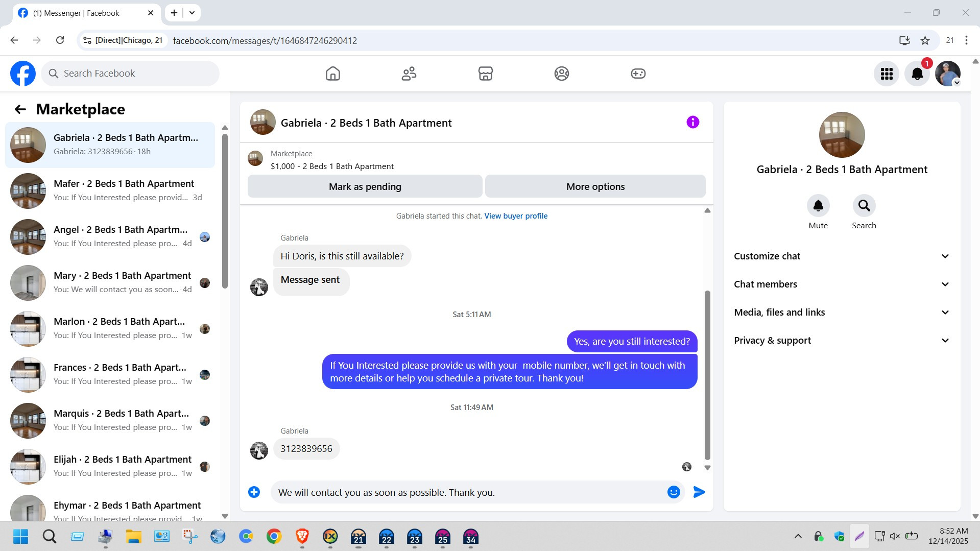Click the Search Facebook field

click(x=130, y=74)
